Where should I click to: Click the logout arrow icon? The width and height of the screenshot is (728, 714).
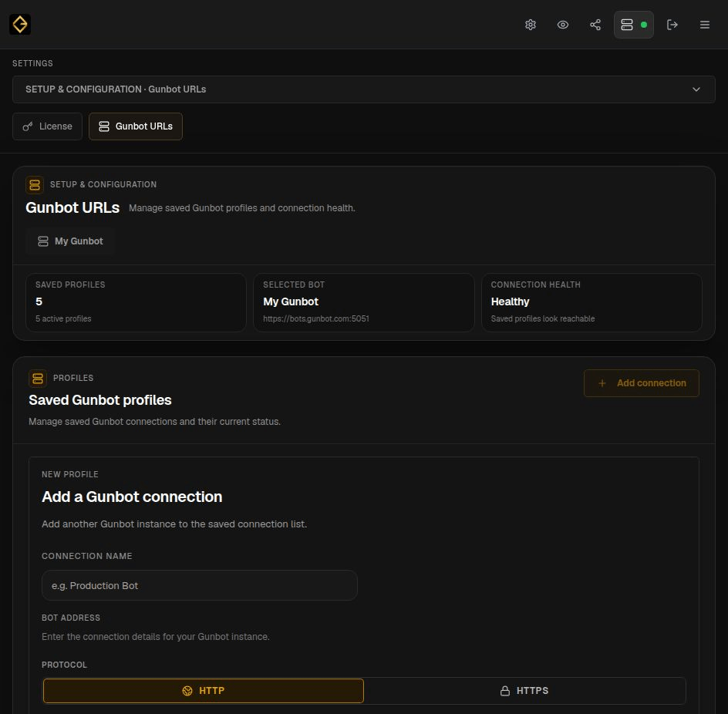(672, 25)
